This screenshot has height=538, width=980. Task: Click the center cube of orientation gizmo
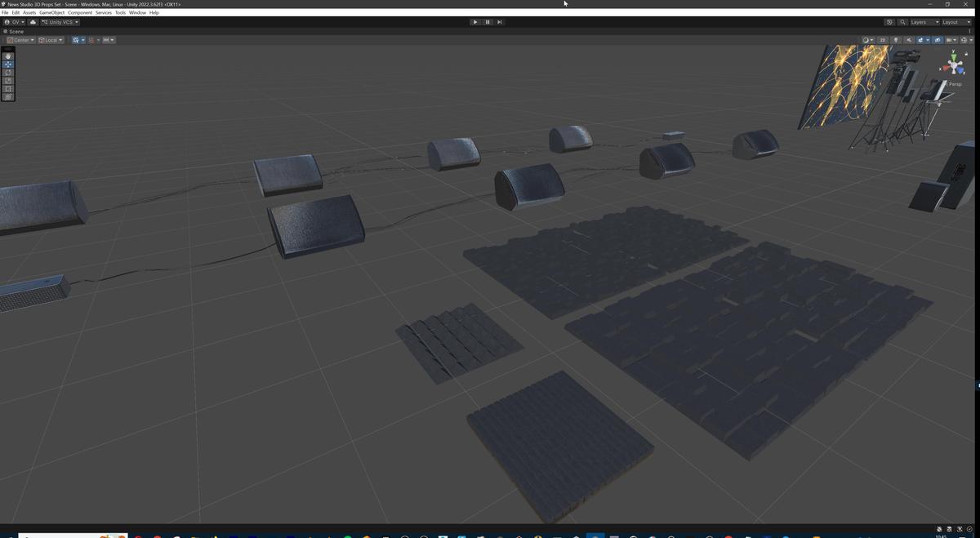(953, 65)
